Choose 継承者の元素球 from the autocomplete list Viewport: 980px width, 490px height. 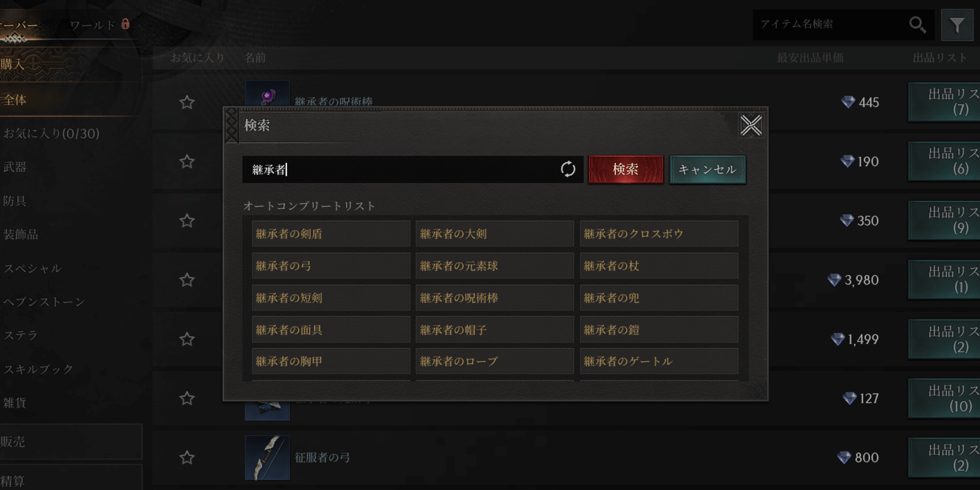(494, 266)
